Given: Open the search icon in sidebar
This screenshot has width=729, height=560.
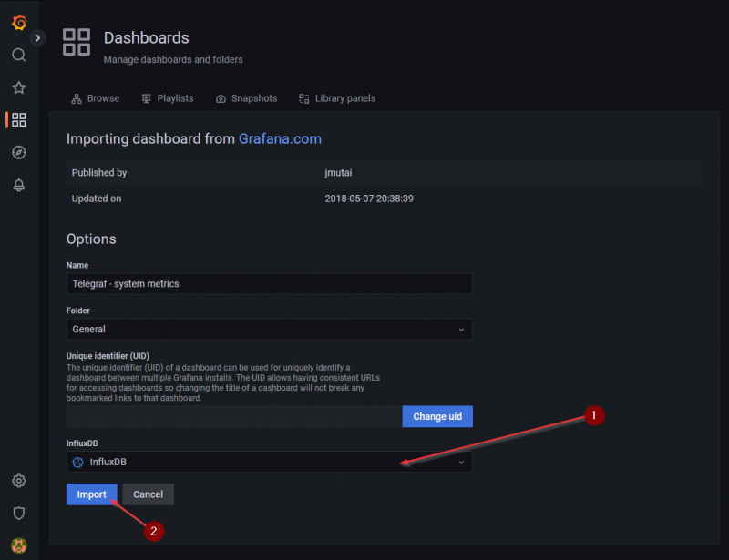Looking at the screenshot, I should 18,55.
